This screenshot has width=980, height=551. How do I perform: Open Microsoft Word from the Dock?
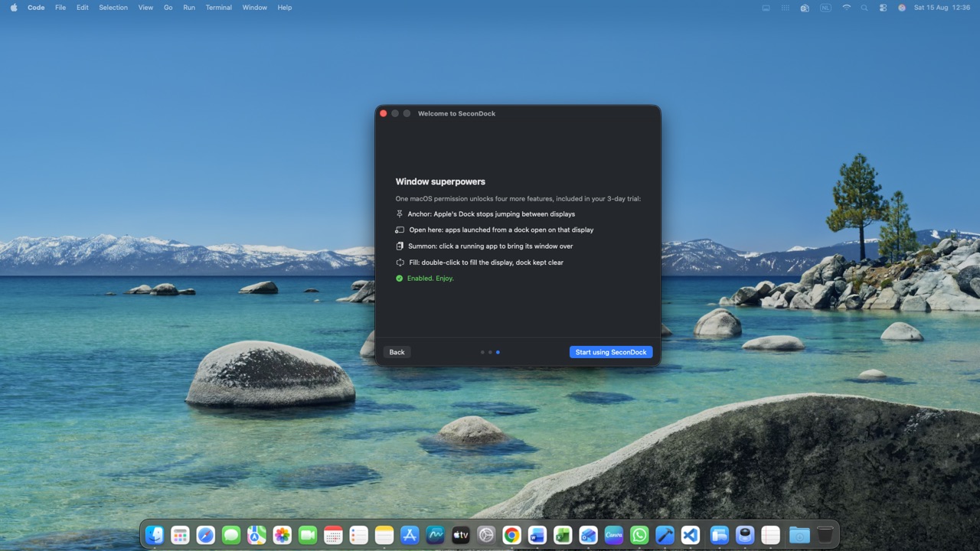click(537, 535)
